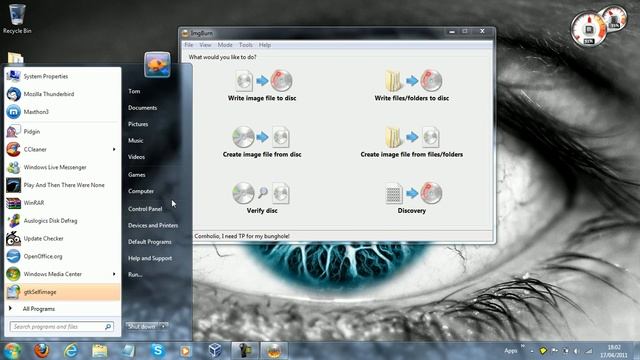Select Create image file from disc
The image size is (640, 360).
tap(262, 142)
